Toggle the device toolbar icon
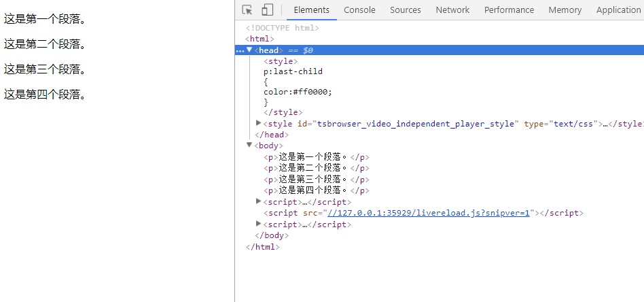Screen dimensions: 644x302 268,10
